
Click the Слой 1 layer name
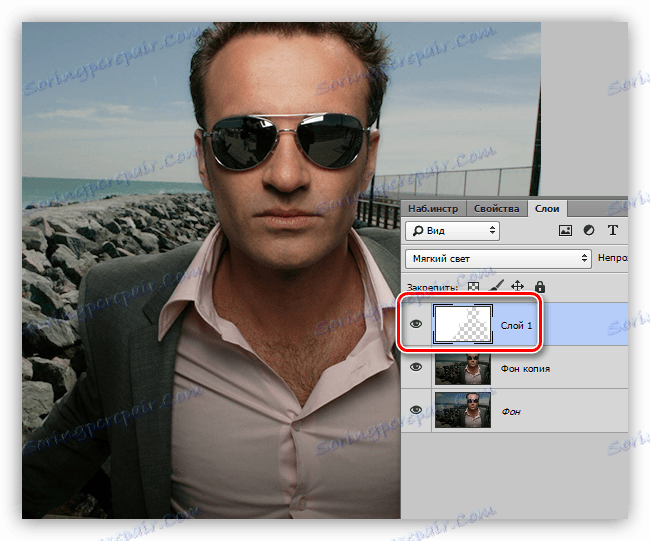click(x=516, y=326)
